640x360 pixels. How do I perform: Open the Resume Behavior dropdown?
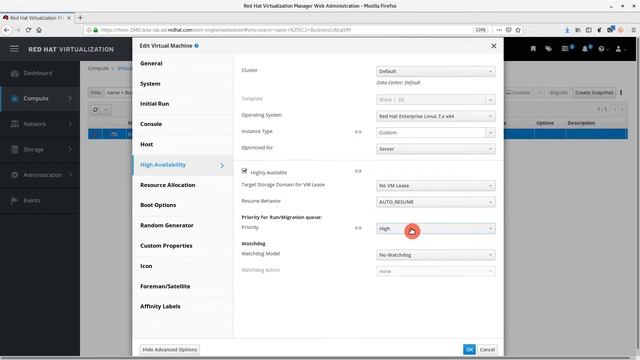pos(436,202)
